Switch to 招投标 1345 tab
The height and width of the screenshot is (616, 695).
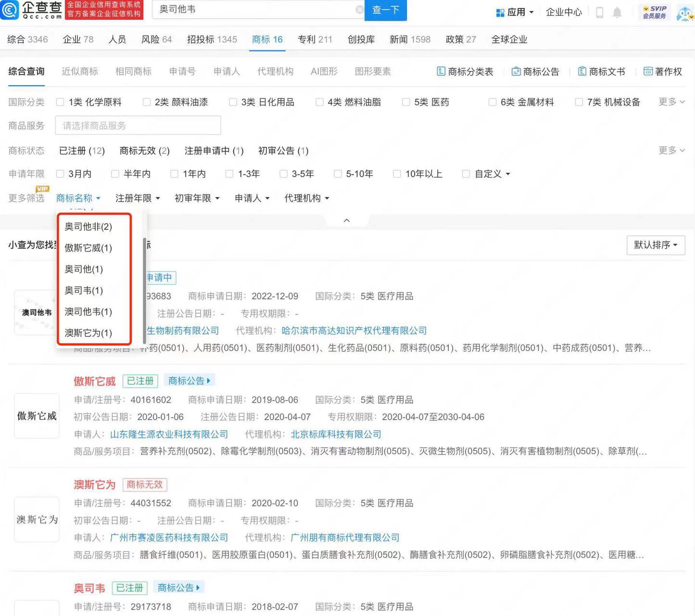click(x=212, y=39)
